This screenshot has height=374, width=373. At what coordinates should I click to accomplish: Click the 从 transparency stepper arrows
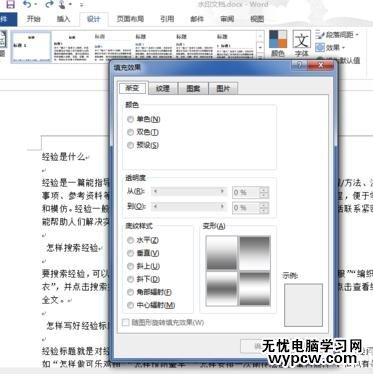264,192
